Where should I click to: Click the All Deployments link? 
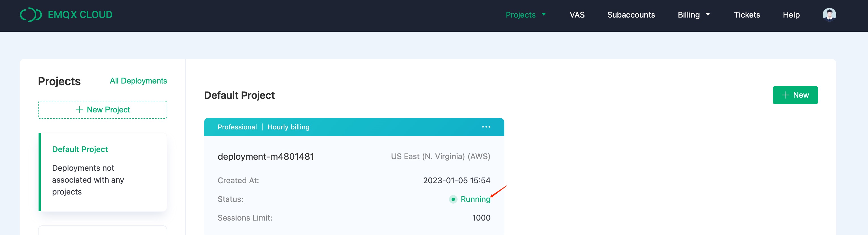point(138,81)
